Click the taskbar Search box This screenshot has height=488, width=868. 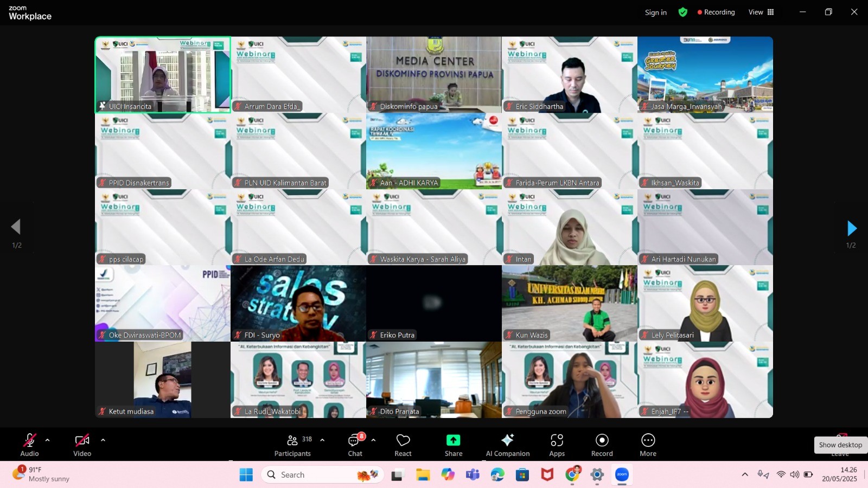coord(322,475)
